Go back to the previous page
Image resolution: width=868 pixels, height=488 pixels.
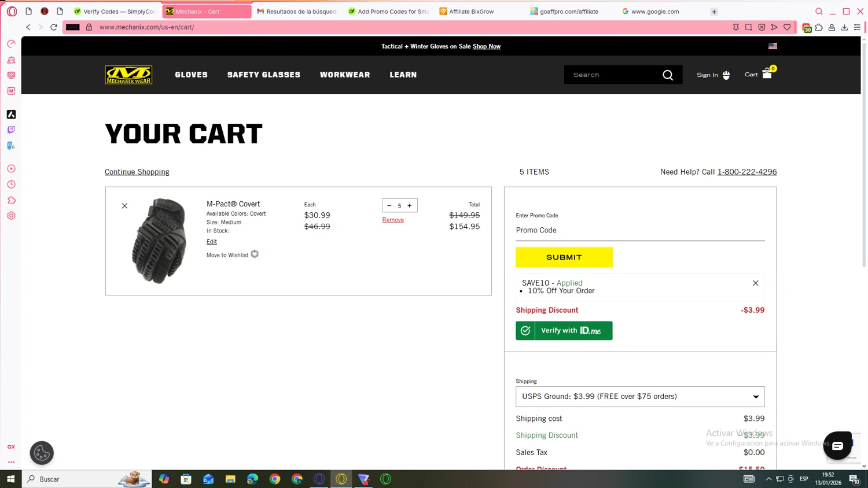tap(28, 27)
